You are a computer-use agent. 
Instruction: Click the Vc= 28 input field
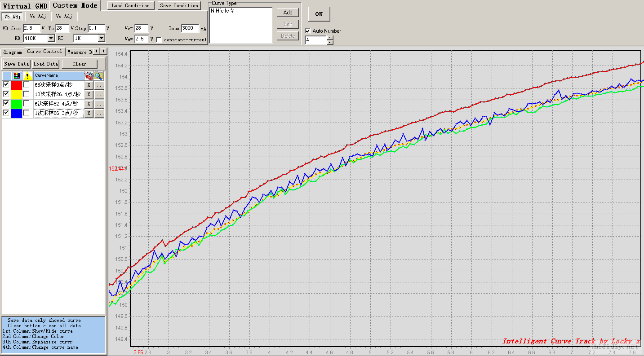click(142, 28)
